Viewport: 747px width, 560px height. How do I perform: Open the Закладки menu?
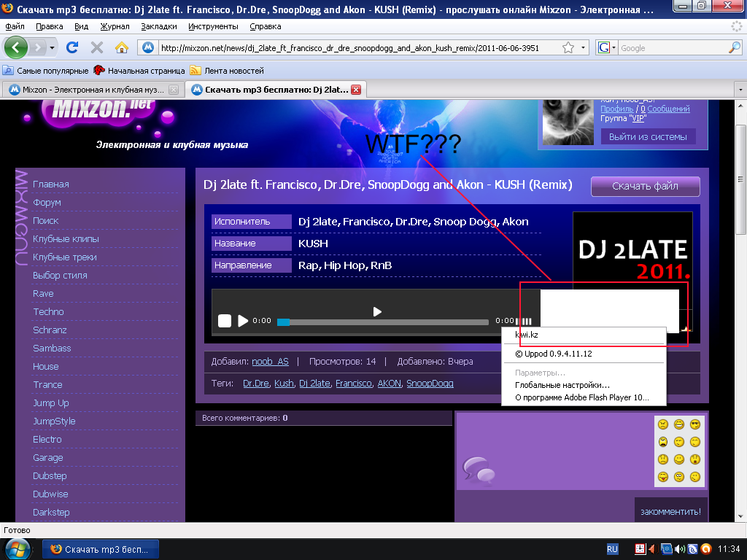(158, 26)
